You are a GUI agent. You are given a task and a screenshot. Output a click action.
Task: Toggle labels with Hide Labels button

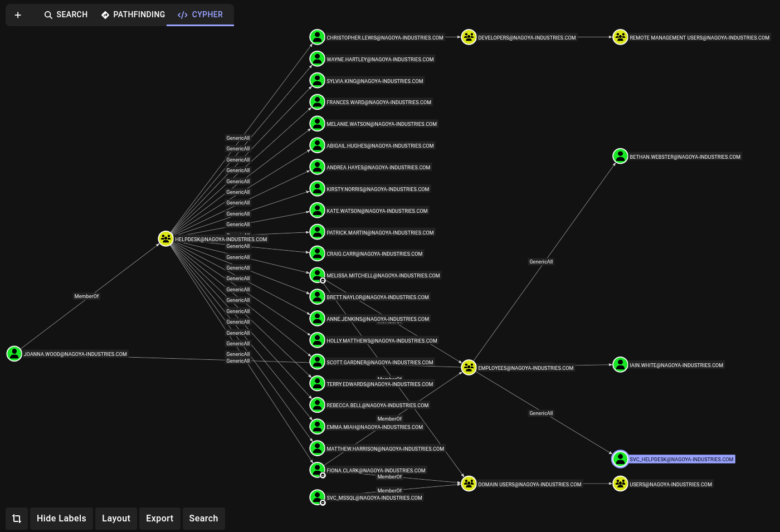(x=61, y=519)
